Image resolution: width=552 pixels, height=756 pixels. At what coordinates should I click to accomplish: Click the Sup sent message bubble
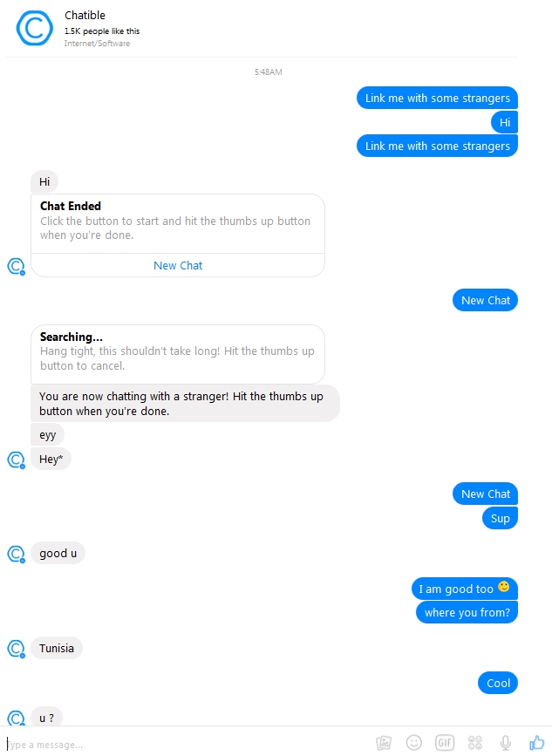pos(500,518)
